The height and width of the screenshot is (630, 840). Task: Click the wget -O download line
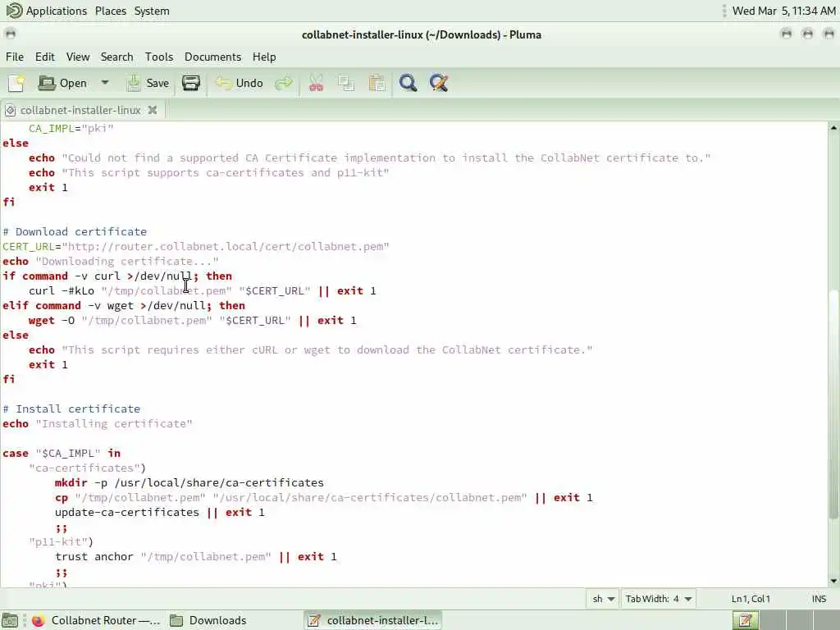pos(192,321)
